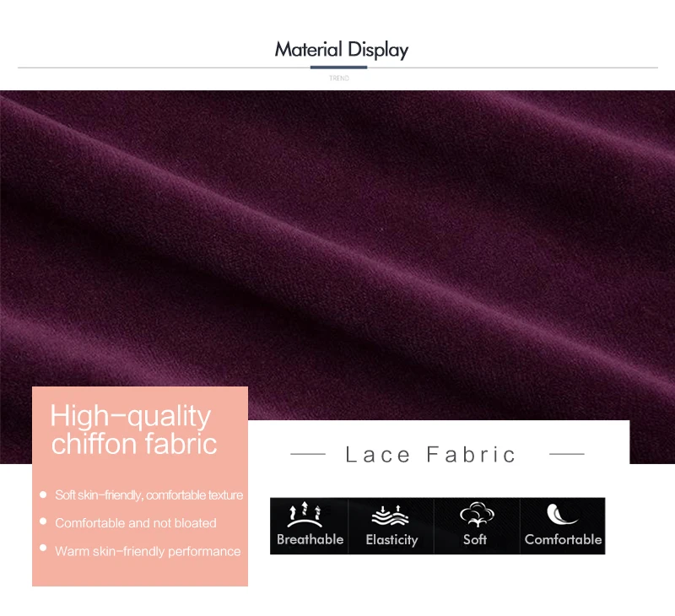Select the Comfortable label text
The image size is (675, 616).
pyautogui.click(x=563, y=539)
